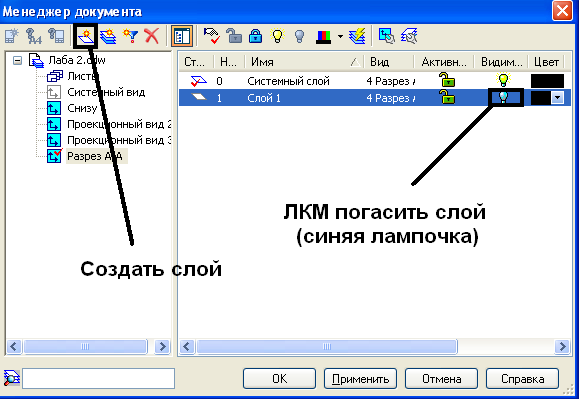Click the greyed Create sheet toolbar icon
This screenshot has height=399, width=585.
[x=12, y=36]
